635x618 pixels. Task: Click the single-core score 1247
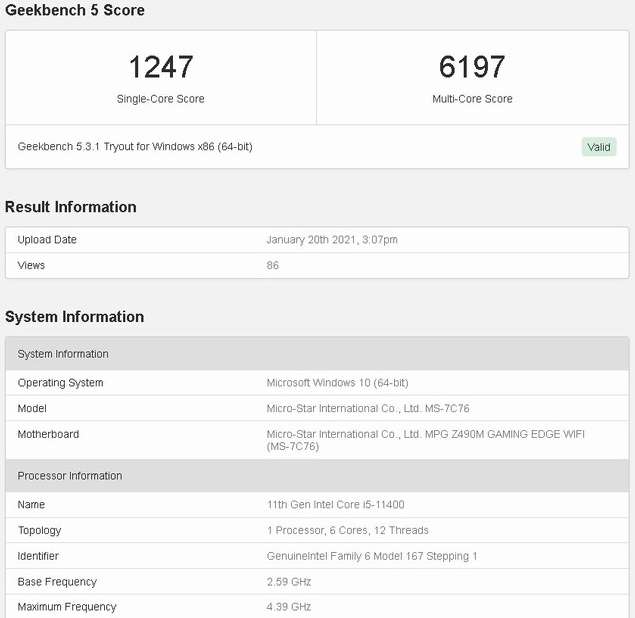(x=161, y=67)
